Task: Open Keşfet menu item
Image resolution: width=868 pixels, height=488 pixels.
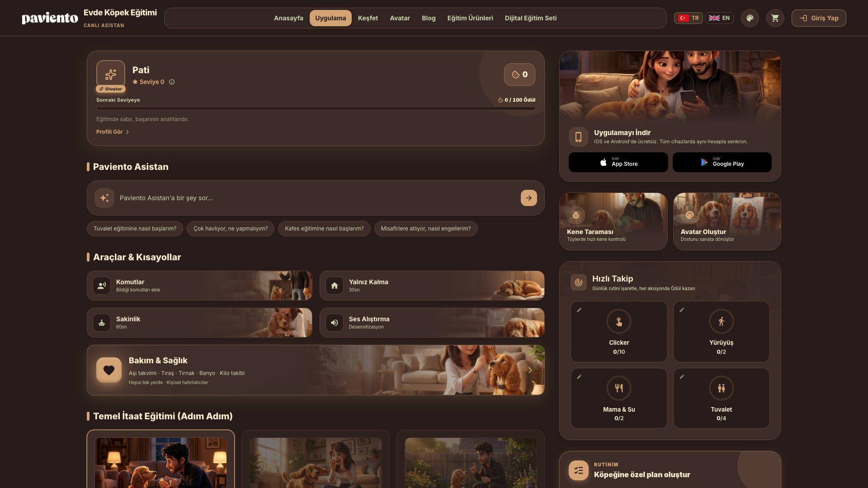Action: [x=368, y=18]
